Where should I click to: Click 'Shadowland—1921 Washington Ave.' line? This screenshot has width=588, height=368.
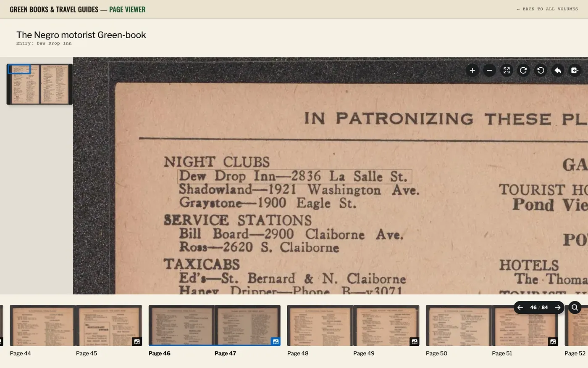[x=299, y=190]
